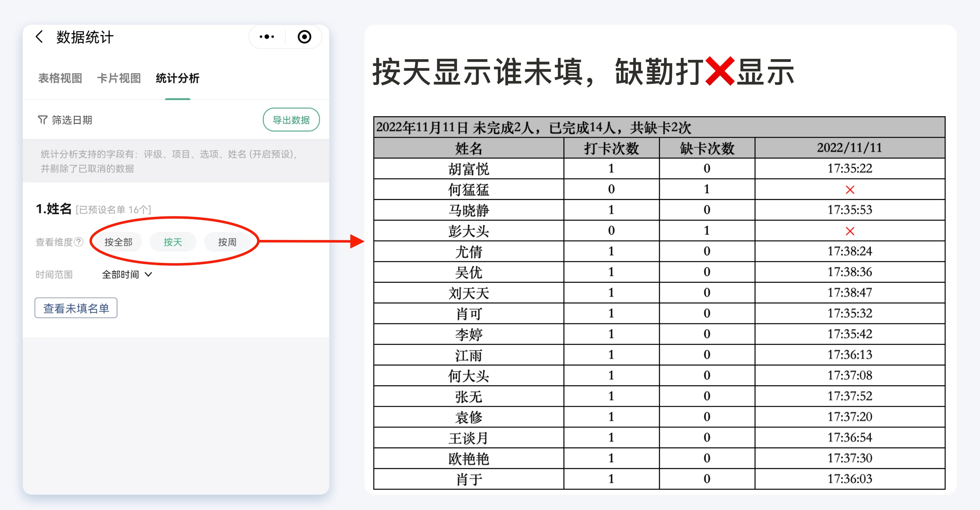This screenshot has height=510, width=980.
Task: Click the circular capsule exit icon
Action: [x=303, y=36]
